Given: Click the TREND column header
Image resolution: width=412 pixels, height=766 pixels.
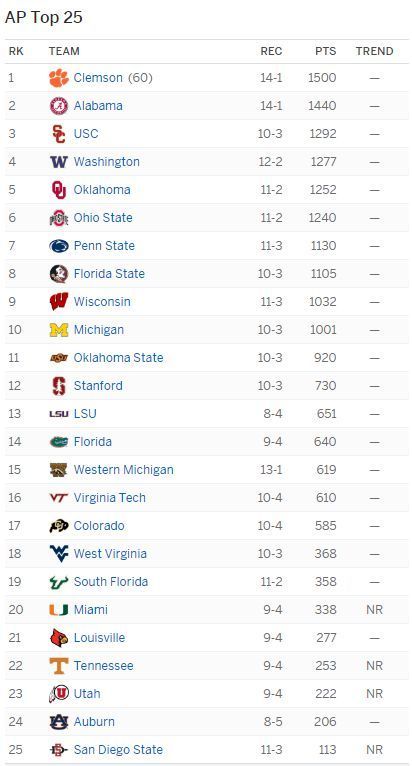Looking at the screenshot, I should tap(374, 51).
